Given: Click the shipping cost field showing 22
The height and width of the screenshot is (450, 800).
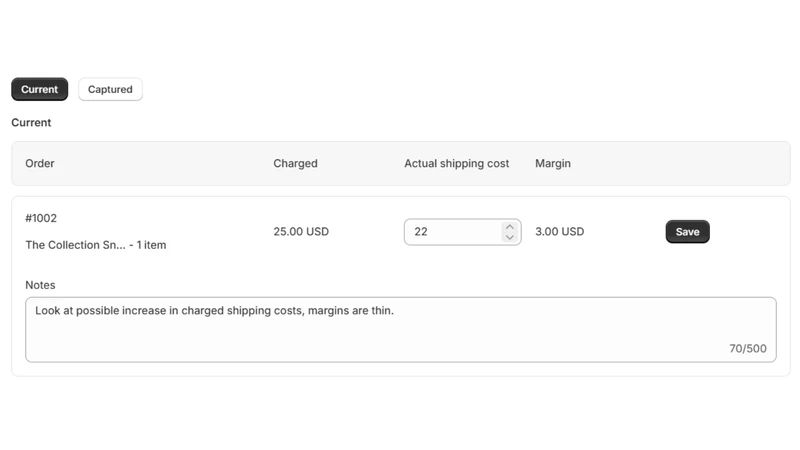Looking at the screenshot, I should (x=462, y=232).
